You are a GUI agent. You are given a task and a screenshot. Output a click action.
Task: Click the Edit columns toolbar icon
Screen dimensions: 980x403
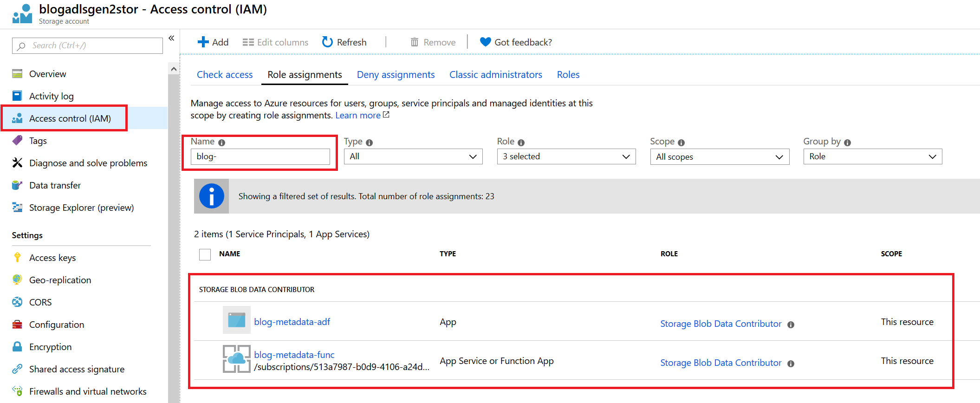pyautogui.click(x=248, y=42)
